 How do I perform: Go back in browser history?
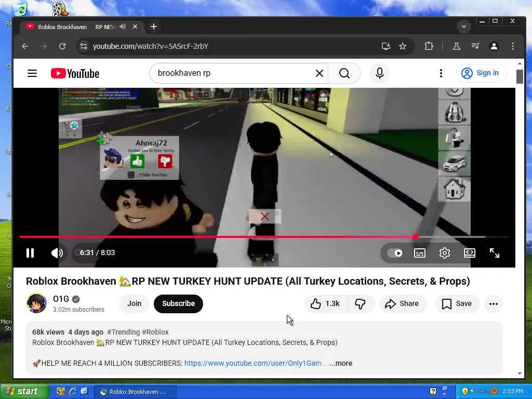click(25, 46)
